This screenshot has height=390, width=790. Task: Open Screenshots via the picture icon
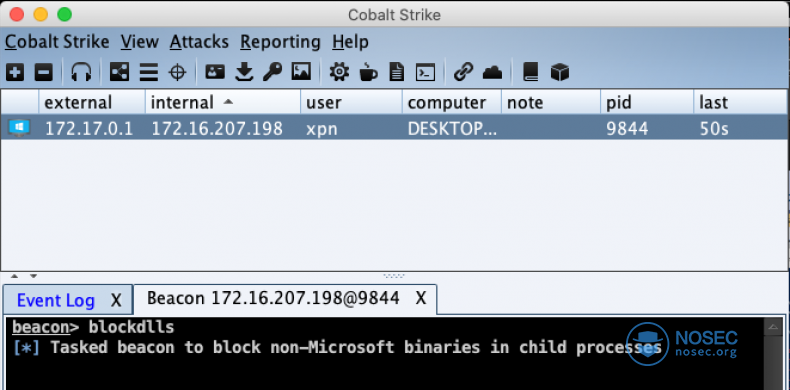click(x=301, y=72)
